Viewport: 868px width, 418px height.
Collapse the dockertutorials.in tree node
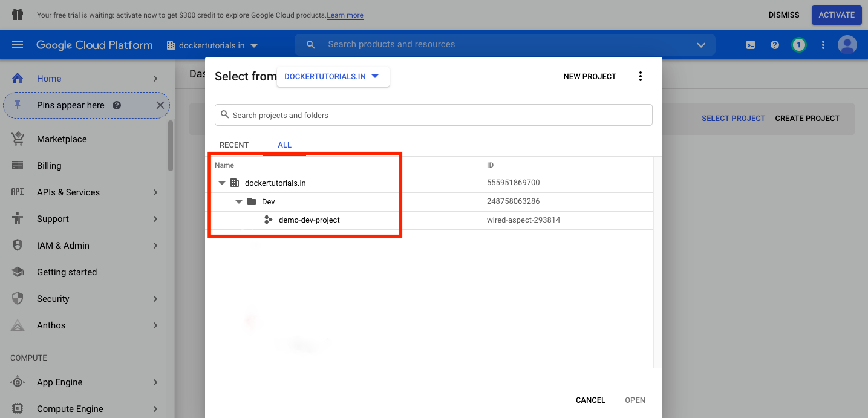(222, 183)
